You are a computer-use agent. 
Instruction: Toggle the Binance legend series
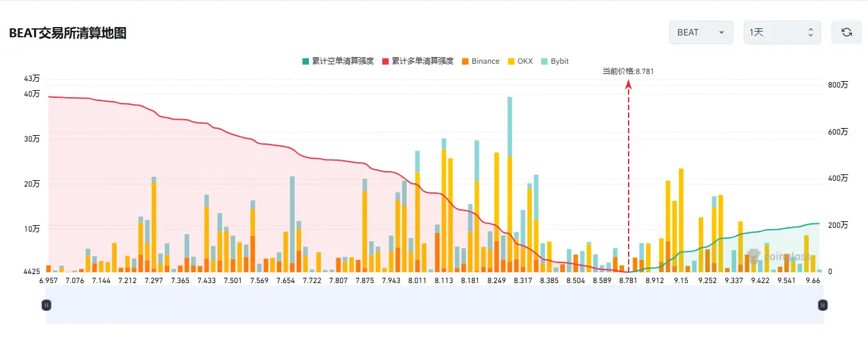click(x=480, y=61)
